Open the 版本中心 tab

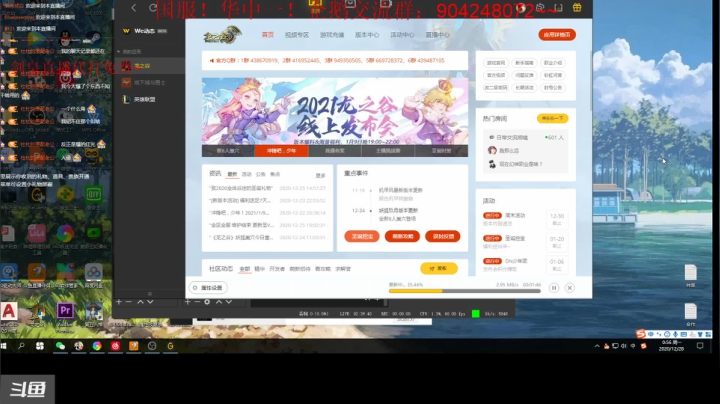[x=367, y=35]
